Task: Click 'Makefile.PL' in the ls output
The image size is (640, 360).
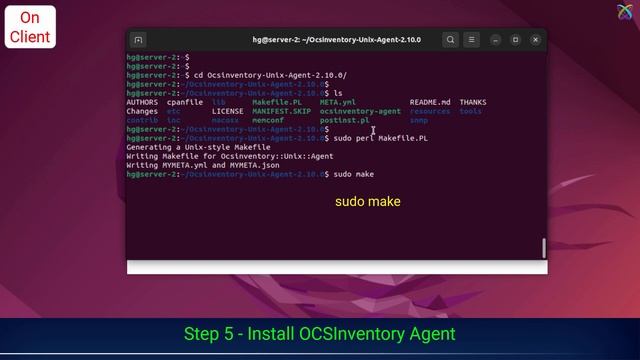Action: point(277,102)
